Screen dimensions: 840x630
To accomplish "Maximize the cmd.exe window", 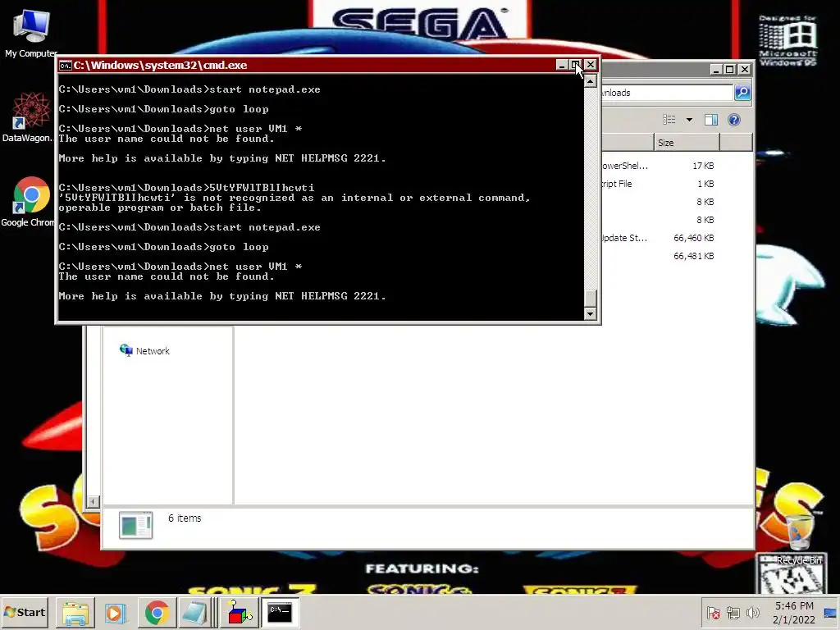I will [x=575, y=65].
